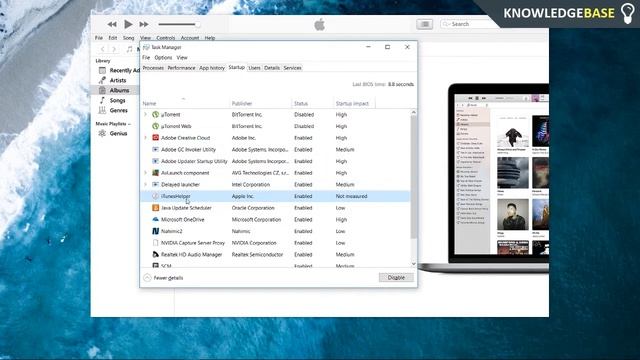Click the µTorrent Web icon
The image size is (640, 360).
point(156,126)
